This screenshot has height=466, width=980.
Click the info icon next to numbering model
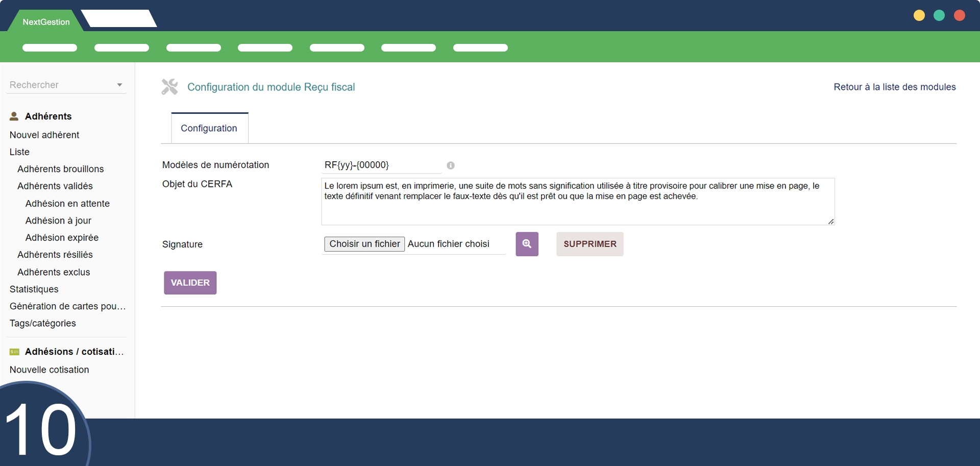point(451,165)
